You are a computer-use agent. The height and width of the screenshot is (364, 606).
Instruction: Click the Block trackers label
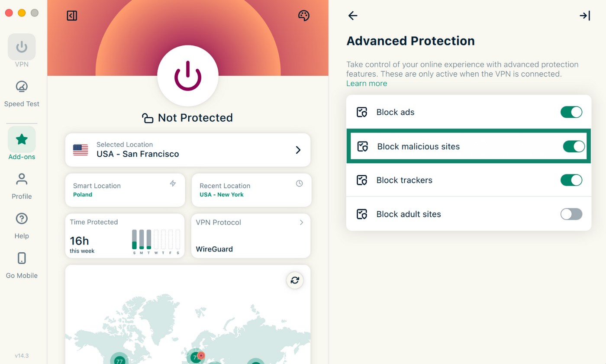pyautogui.click(x=404, y=180)
